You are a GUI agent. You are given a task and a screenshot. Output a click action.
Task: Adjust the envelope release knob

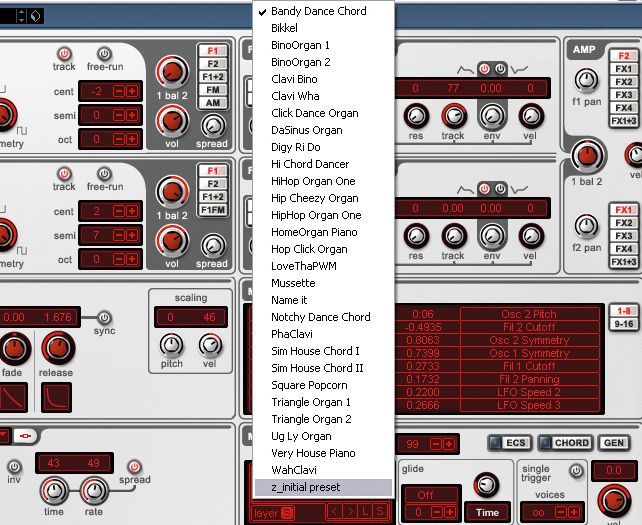click(x=58, y=348)
